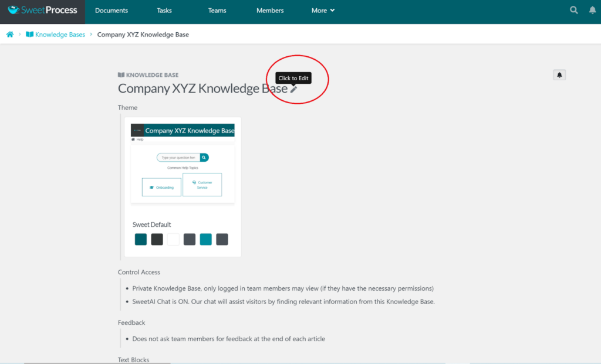Click the Onboarding box in theme preview
601x364 pixels.
[161, 187]
